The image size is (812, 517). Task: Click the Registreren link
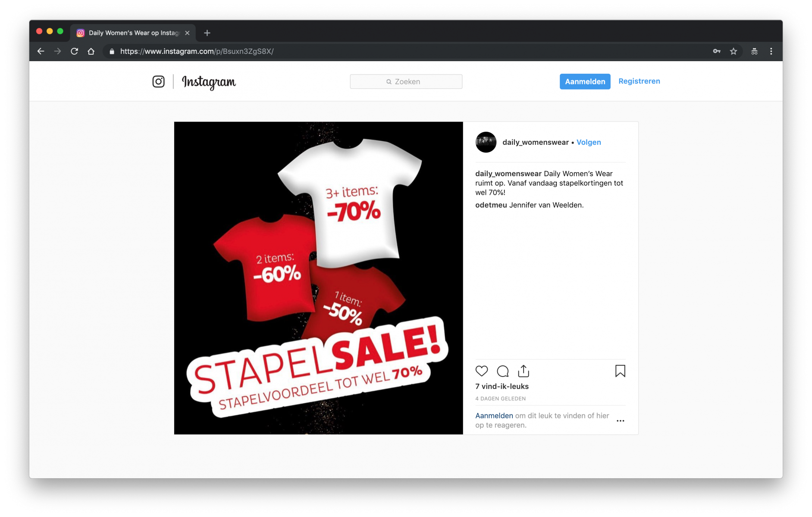pos(639,81)
